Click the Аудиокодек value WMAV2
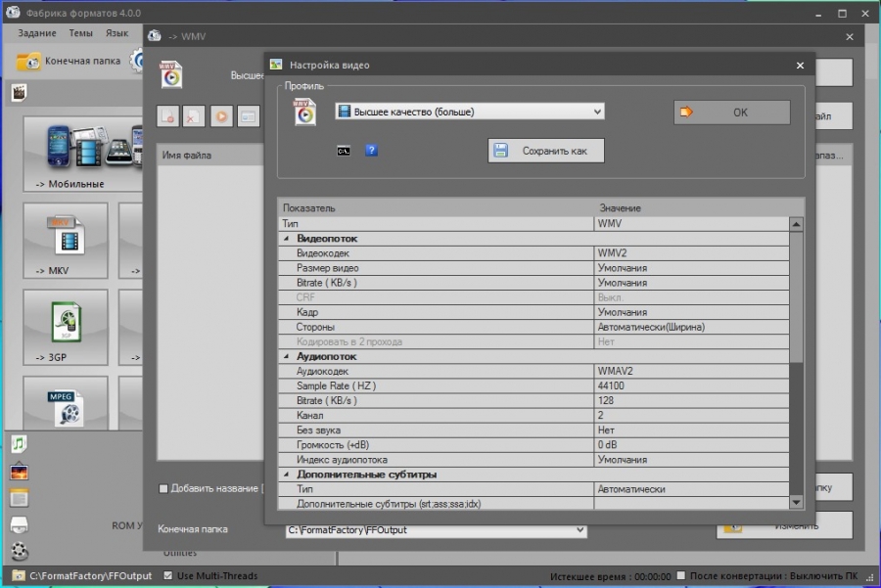 point(691,371)
